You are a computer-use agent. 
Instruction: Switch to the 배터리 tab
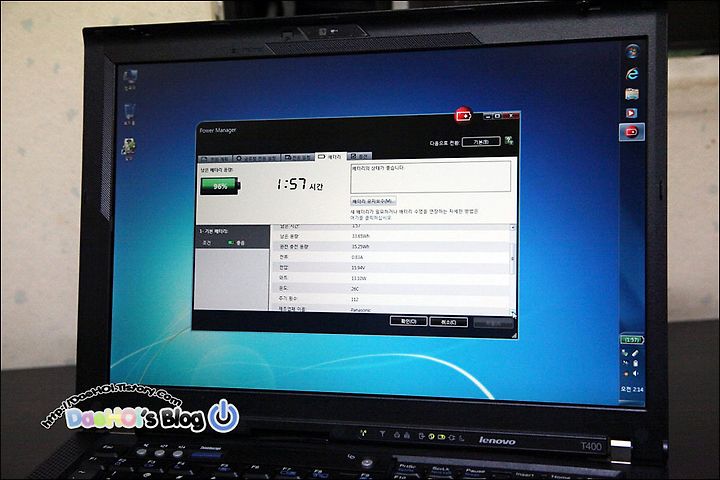click(331, 157)
